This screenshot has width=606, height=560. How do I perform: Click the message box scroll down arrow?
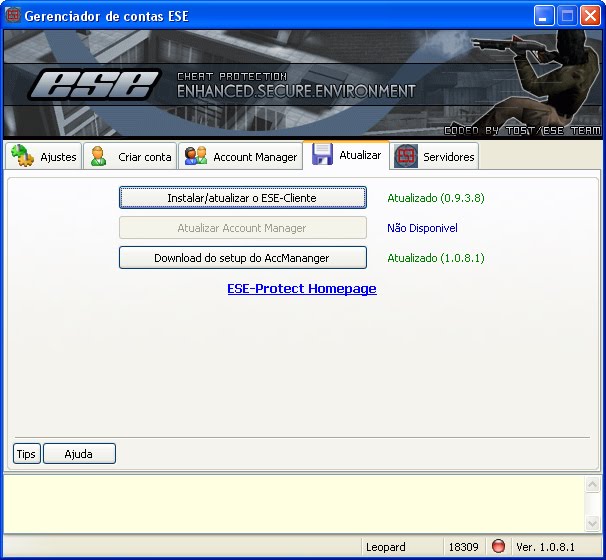592,523
